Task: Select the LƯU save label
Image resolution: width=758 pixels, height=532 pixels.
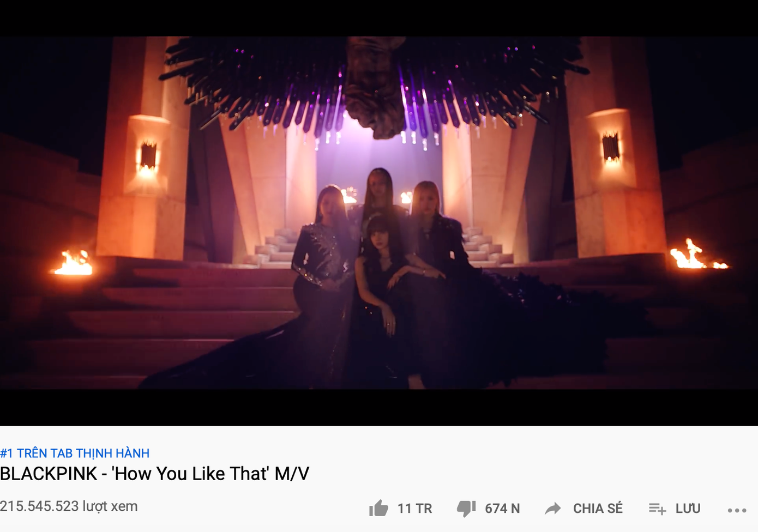Action: pos(688,508)
